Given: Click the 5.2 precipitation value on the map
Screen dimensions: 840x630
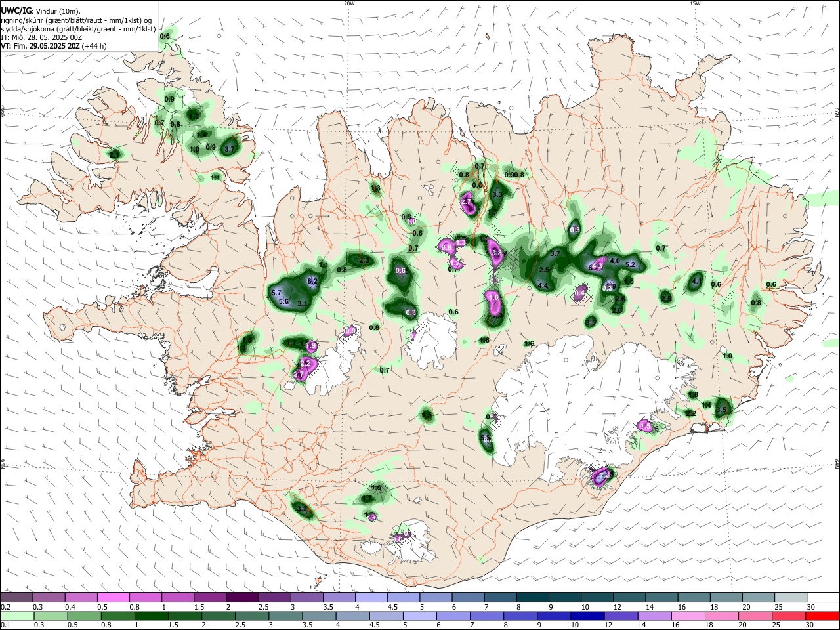Looking at the screenshot, I should coord(631,264).
